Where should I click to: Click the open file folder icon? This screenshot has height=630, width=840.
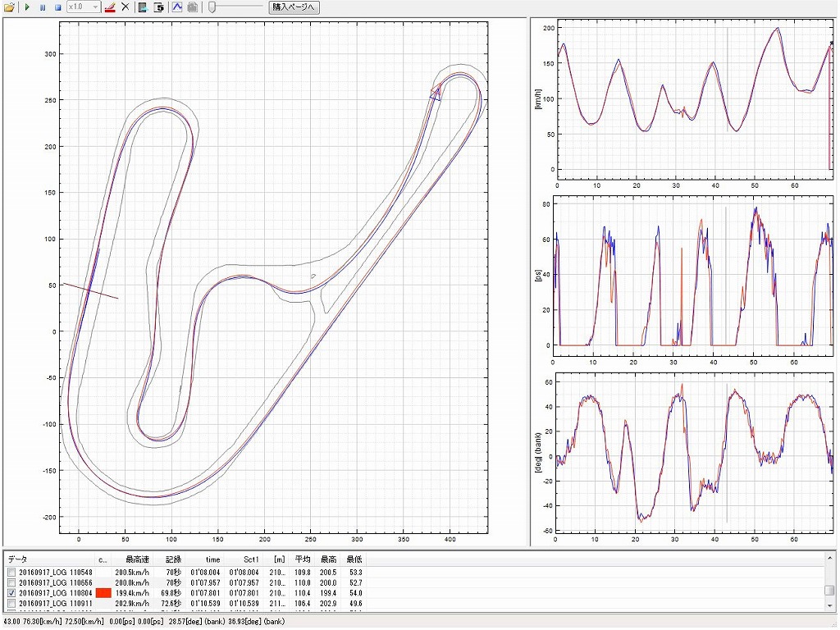click(9, 7)
